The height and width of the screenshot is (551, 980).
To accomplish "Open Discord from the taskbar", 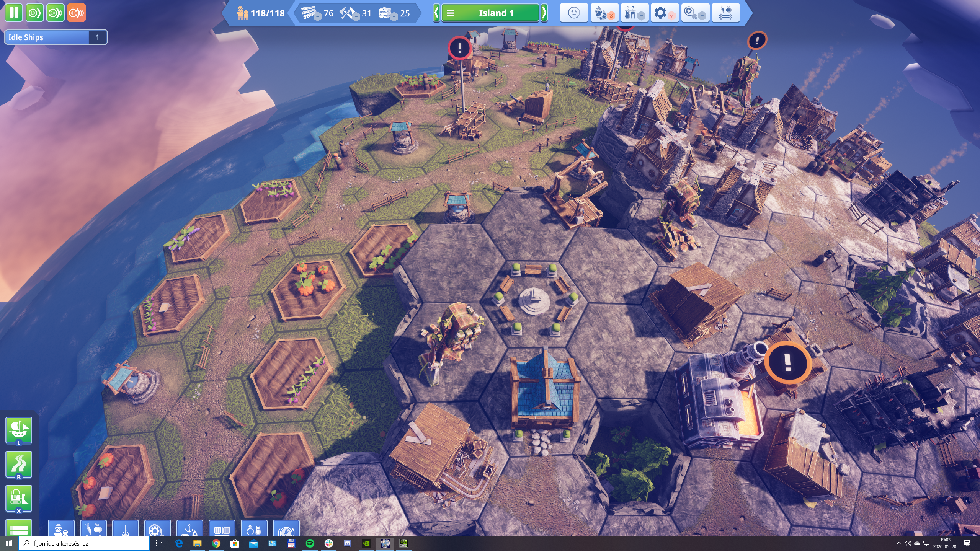I will 347,543.
